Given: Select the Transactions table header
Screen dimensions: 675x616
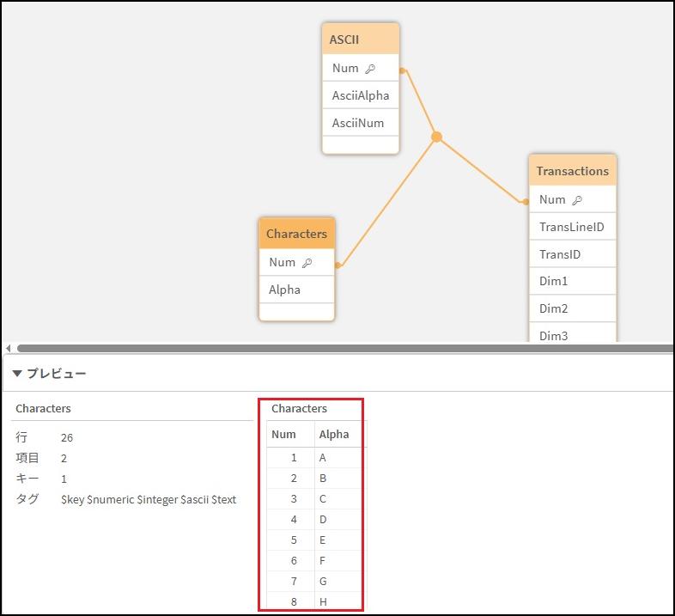Looking at the screenshot, I should click(572, 171).
